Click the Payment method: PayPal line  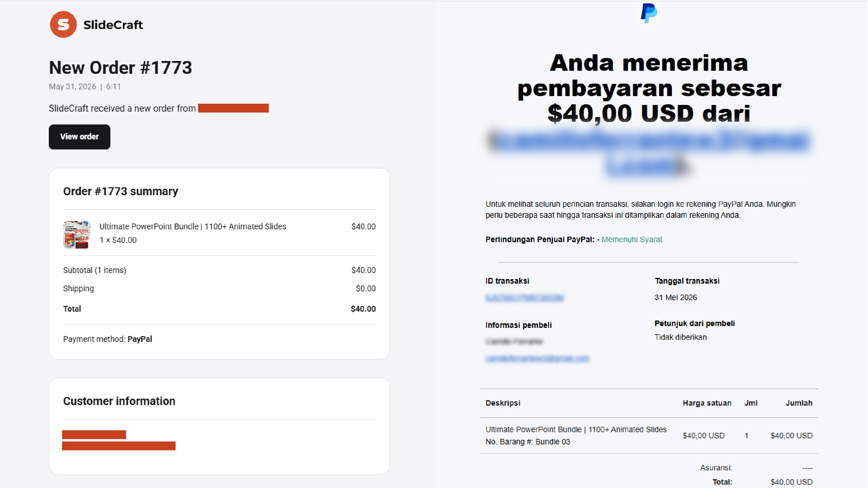107,339
